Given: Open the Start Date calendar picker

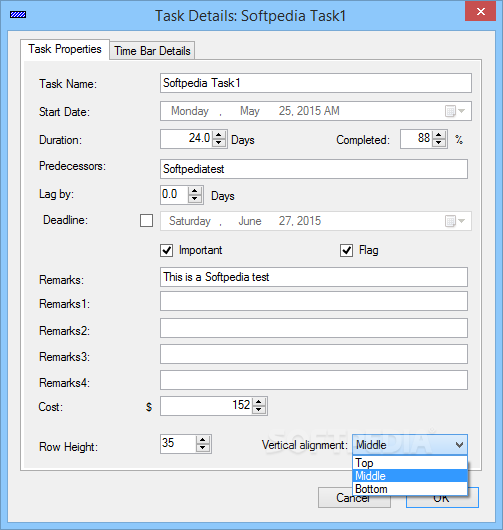Looking at the screenshot, I should point(455,111).
